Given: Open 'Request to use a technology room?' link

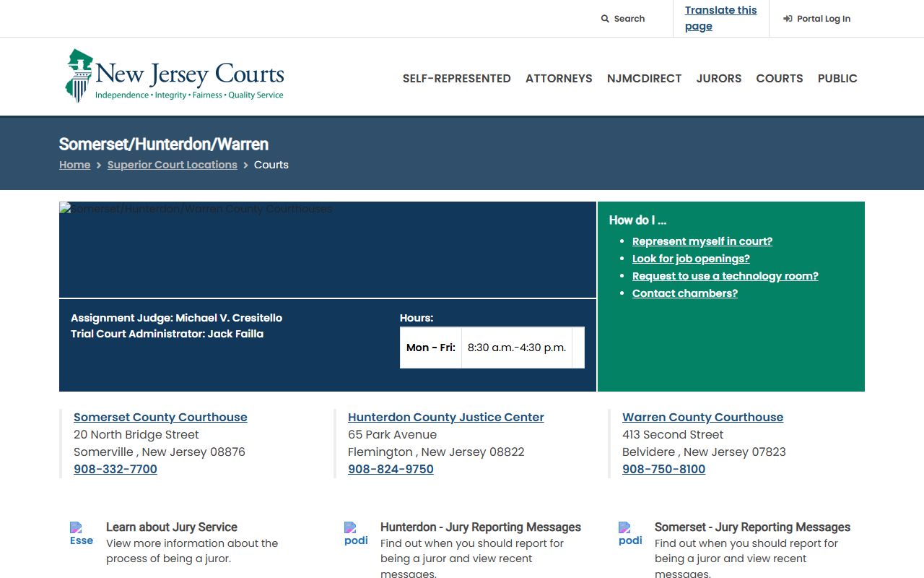Looking at the screenshot, I should point(725,276).
